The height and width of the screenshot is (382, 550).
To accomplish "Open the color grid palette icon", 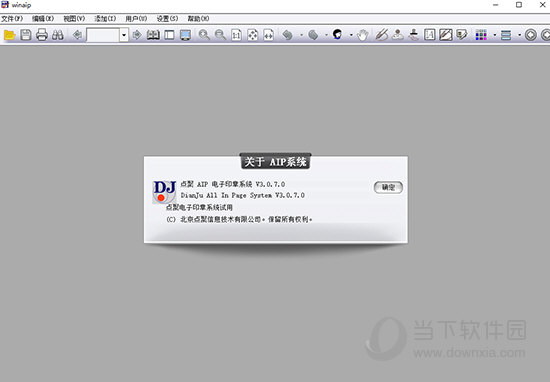I will tap(481, 35).
